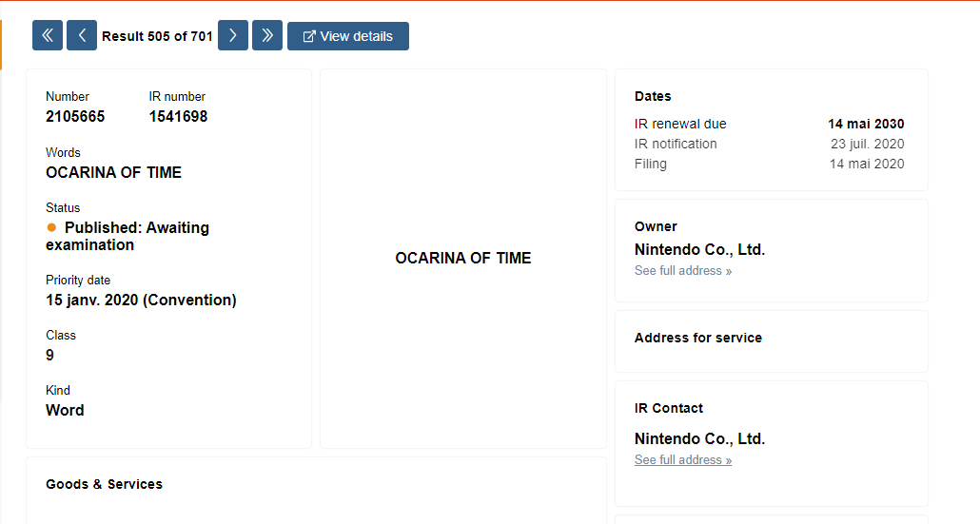Click the Dates heading

click(653, 96)
